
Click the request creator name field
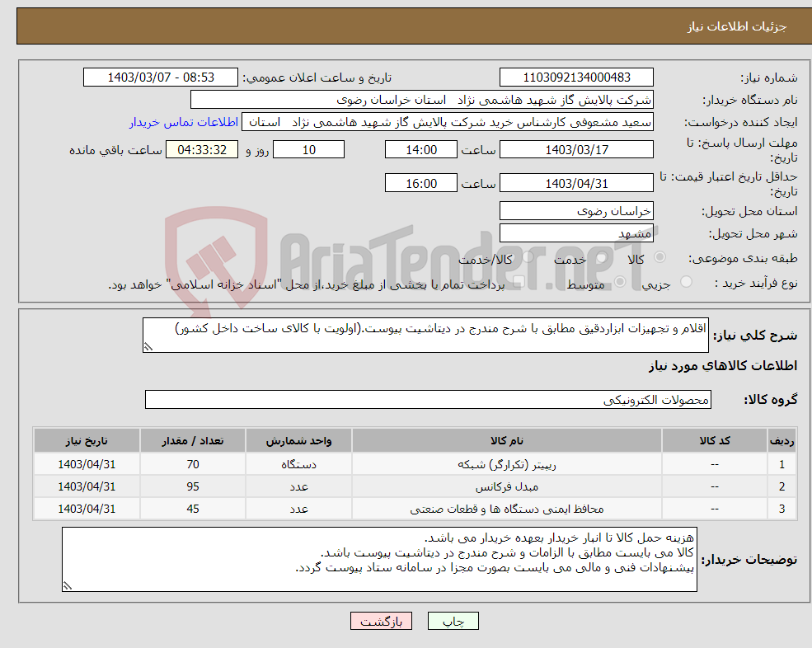(x=448, y=122)
